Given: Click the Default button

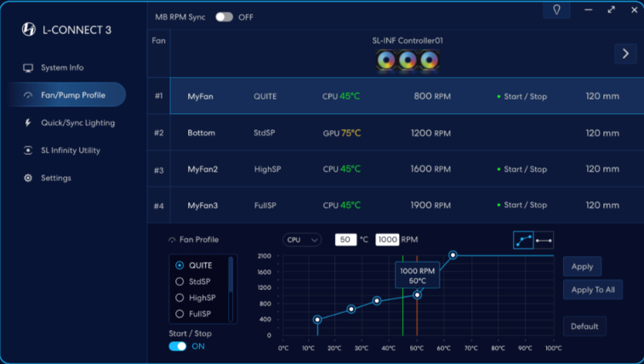Looking at the screenshot, I should [584, 327].
